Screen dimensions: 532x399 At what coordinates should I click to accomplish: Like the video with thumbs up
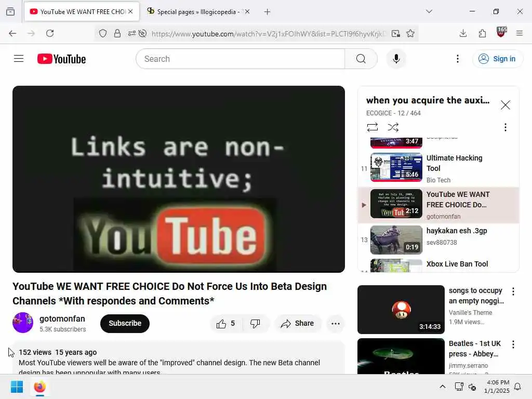click(226, 323)
